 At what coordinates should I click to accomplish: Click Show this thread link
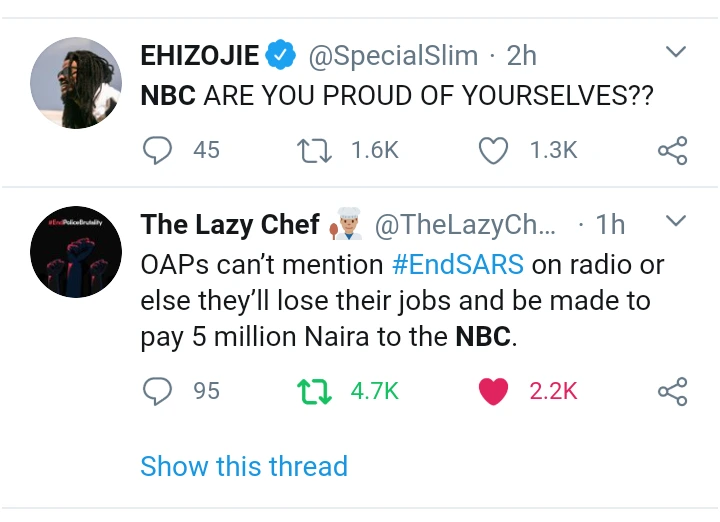click(x=244, y=466)
